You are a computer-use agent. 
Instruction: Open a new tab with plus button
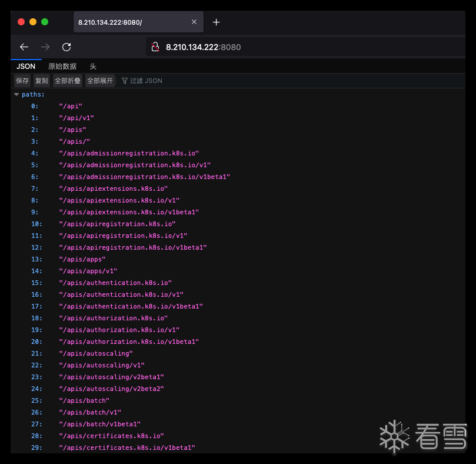pyautogui.click(x=216, y=22)
